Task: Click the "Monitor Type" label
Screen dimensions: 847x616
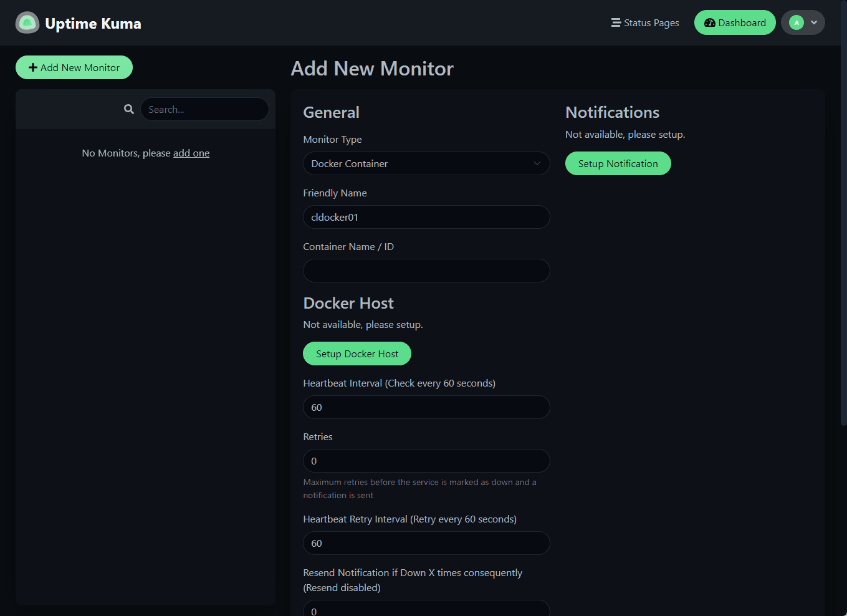Action: point(332,139)
